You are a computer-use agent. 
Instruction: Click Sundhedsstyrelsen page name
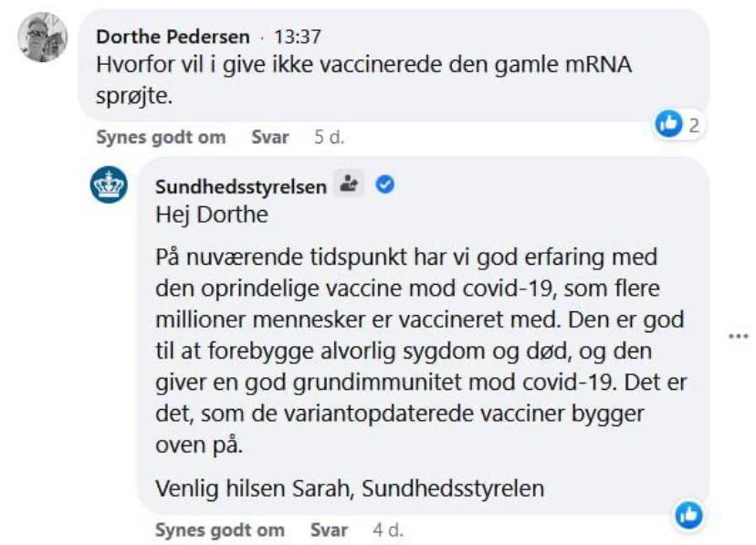pos(241,186)
